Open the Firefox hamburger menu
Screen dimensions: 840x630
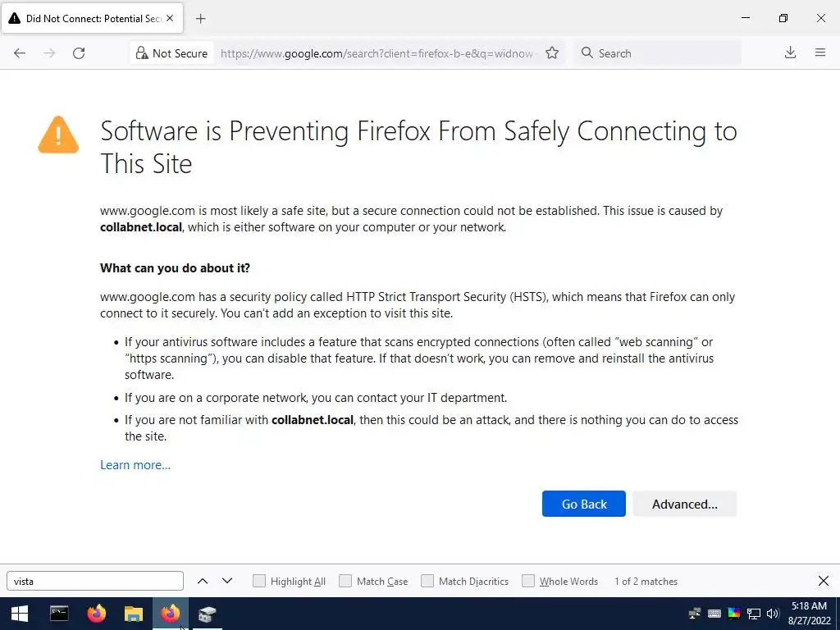[819, 53]
